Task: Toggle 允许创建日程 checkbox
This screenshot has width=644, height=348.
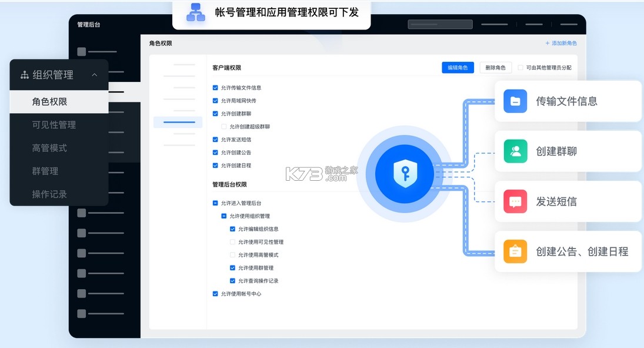Action: click(x=215, y=165)
